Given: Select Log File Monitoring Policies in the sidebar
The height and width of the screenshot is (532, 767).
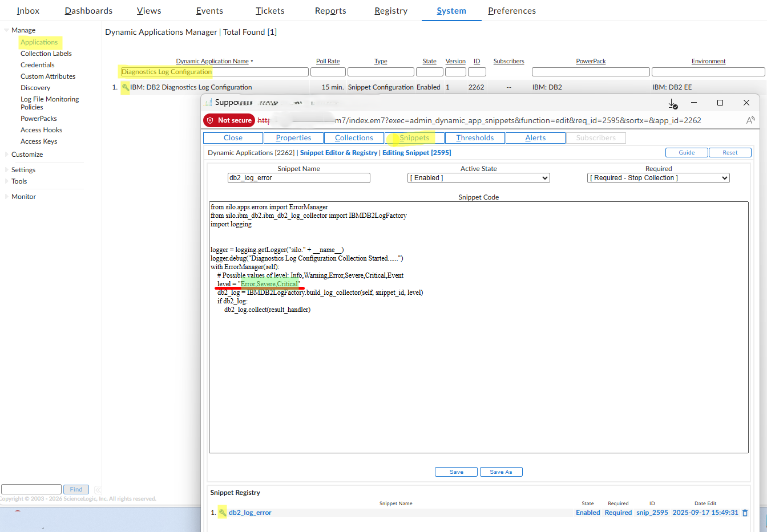Looking at the screenshot, I should 50,103.
